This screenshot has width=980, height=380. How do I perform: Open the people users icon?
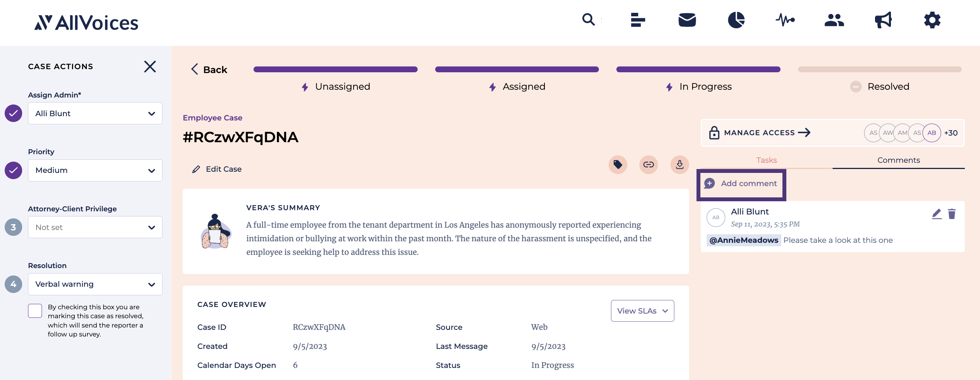pos(834,20)
